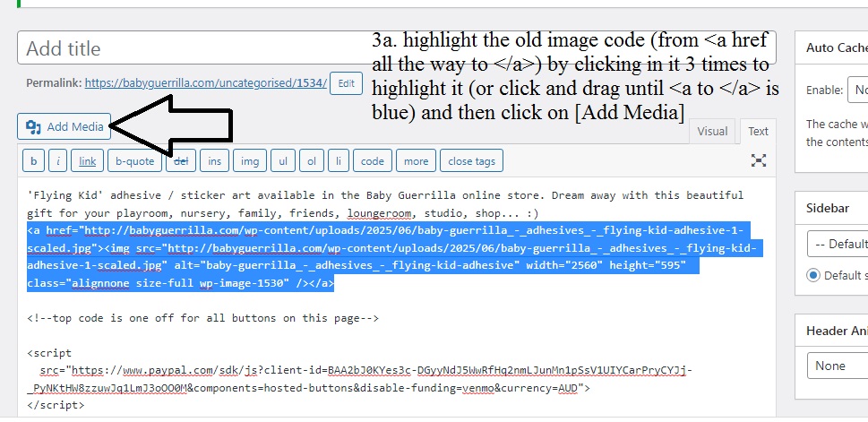Insert blockquote with b-quote button

tap(135, 161)
